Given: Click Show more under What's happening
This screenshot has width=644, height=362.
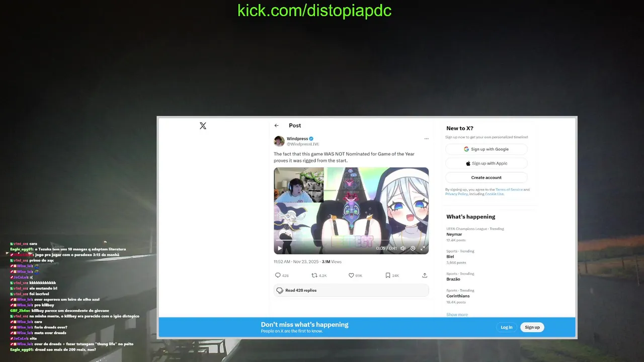Looking at the screenshot, I should 457,315.
